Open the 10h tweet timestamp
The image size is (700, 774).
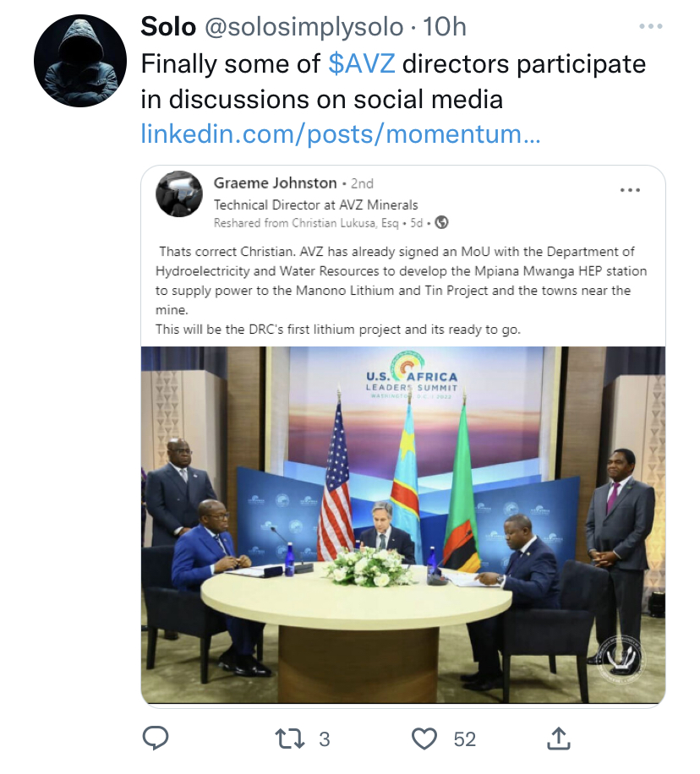tap(445, 27)
